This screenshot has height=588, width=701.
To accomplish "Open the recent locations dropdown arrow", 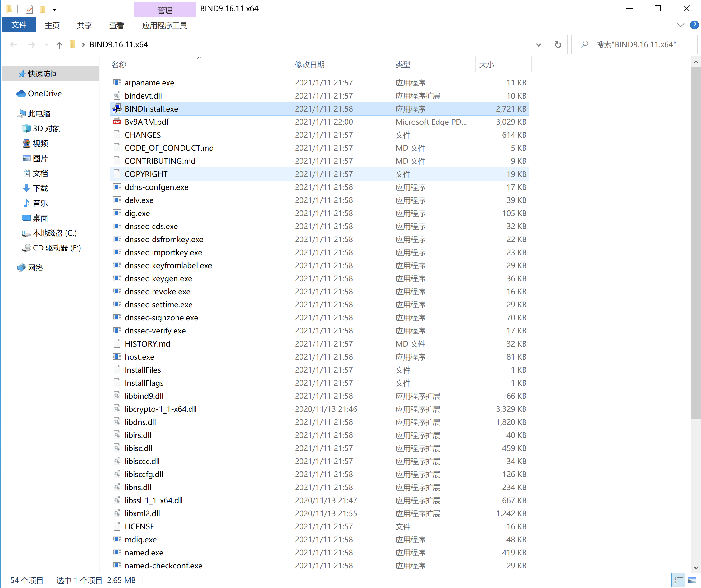I will pyautogui.click(x=46, y=45).
